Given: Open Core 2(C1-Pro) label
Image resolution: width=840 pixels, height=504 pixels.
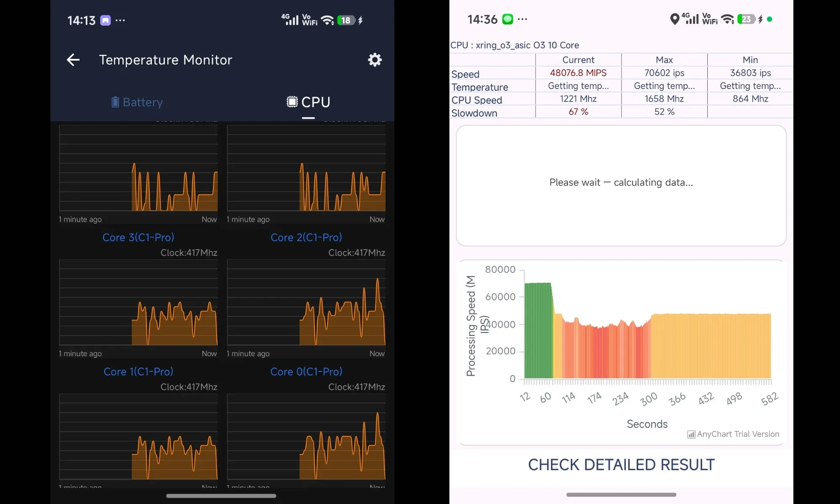Looking at the screenshot, I should (x=306, y=237).
